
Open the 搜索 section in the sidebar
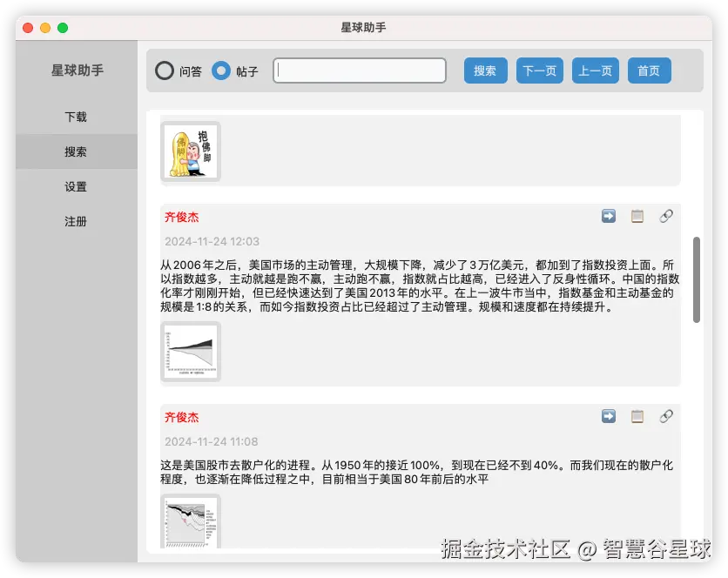click(76, 151)
